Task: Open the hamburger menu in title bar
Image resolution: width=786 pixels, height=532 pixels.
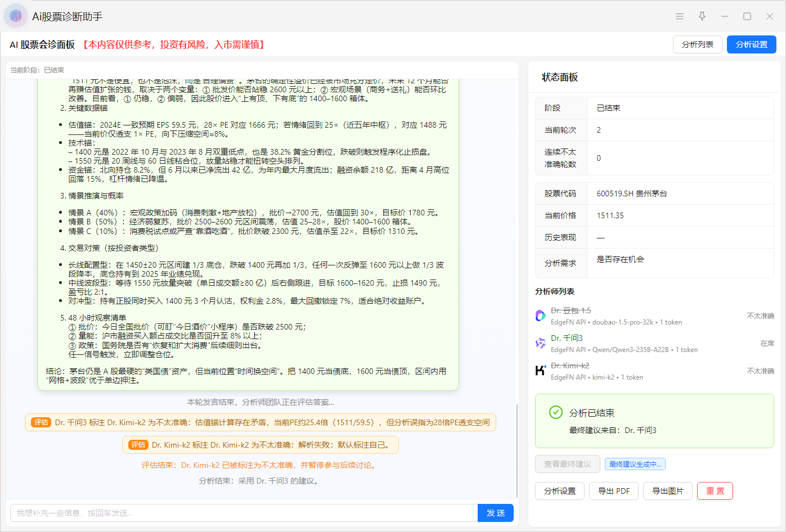Action: click(680, 16)
